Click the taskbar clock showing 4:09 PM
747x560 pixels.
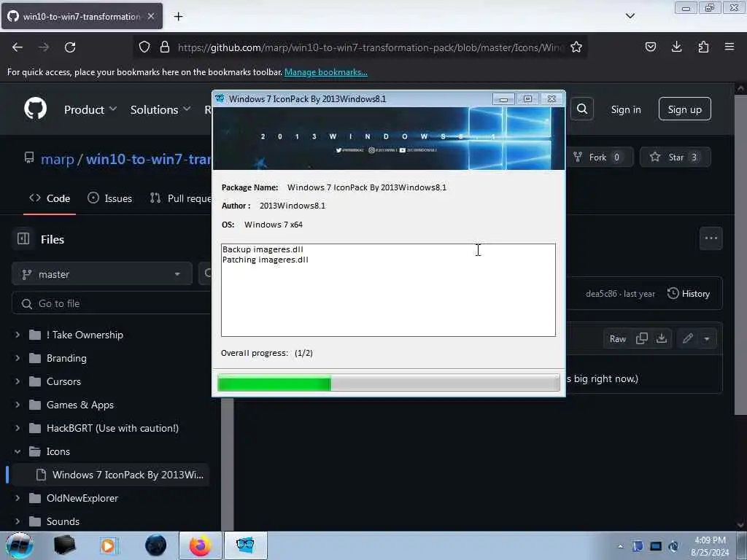710,546
